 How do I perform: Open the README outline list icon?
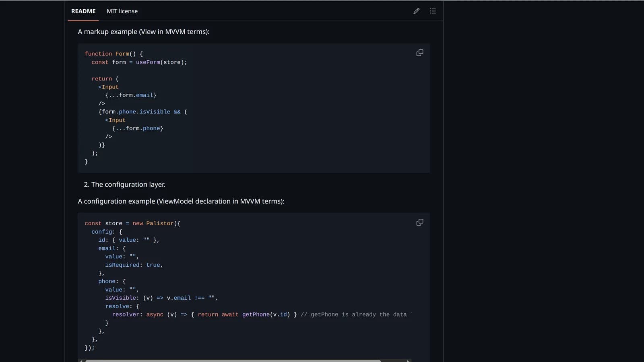click(433, 11)
